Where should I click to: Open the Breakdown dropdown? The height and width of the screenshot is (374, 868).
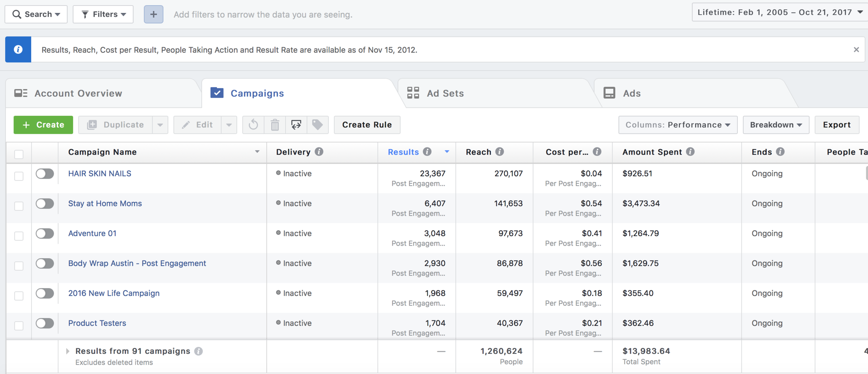(x=776, y=125)
